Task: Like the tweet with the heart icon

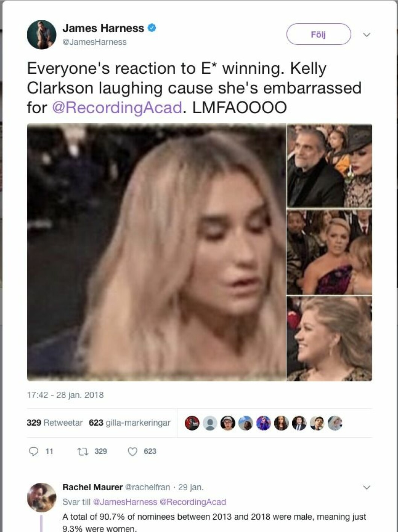Action: 132,451
